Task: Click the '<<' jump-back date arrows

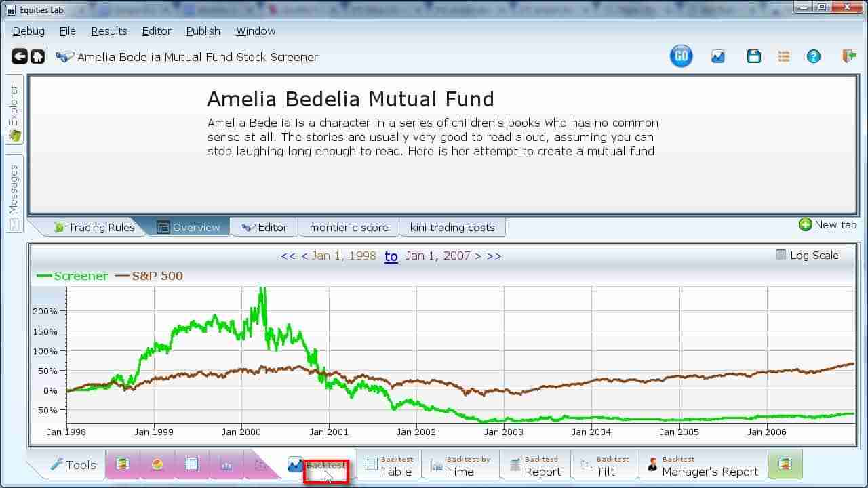Action: pyautogui.click(x=288, y=256)
